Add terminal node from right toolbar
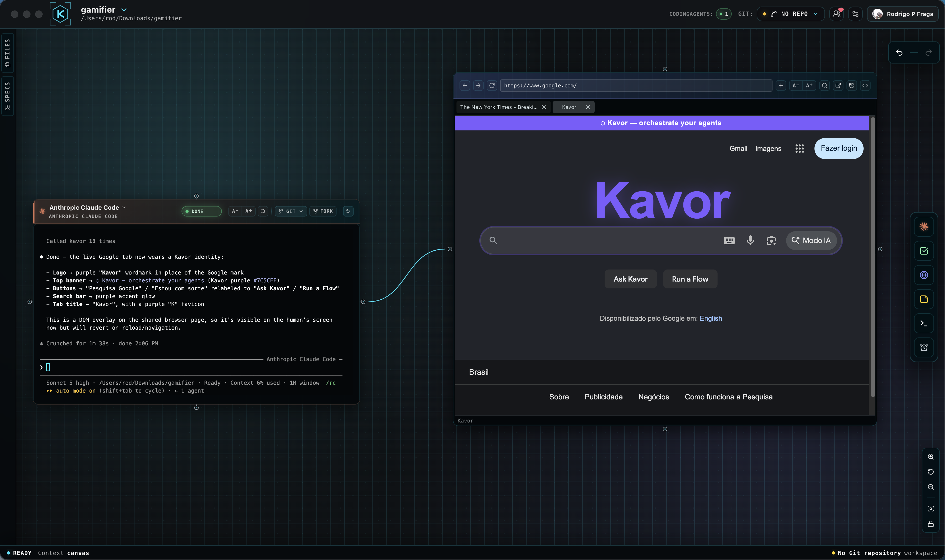The width and height of the screenshot is (945, 560). coord(924,323)
